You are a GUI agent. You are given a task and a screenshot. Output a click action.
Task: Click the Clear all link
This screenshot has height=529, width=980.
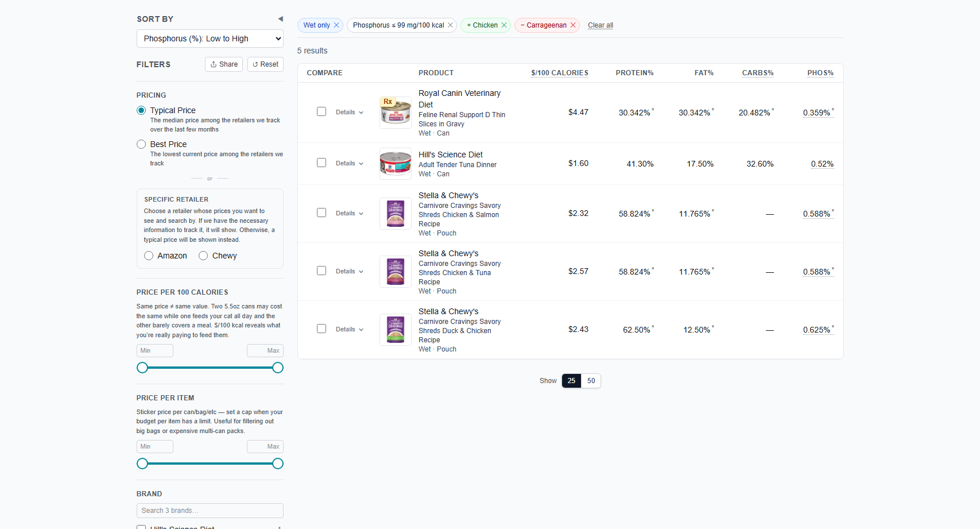pos(601,25)
